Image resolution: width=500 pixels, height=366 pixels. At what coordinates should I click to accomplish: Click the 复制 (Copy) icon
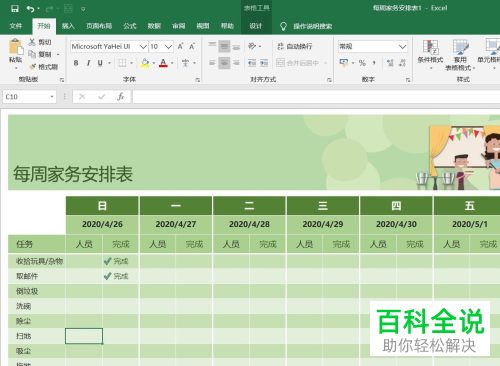tap(32, 54)
